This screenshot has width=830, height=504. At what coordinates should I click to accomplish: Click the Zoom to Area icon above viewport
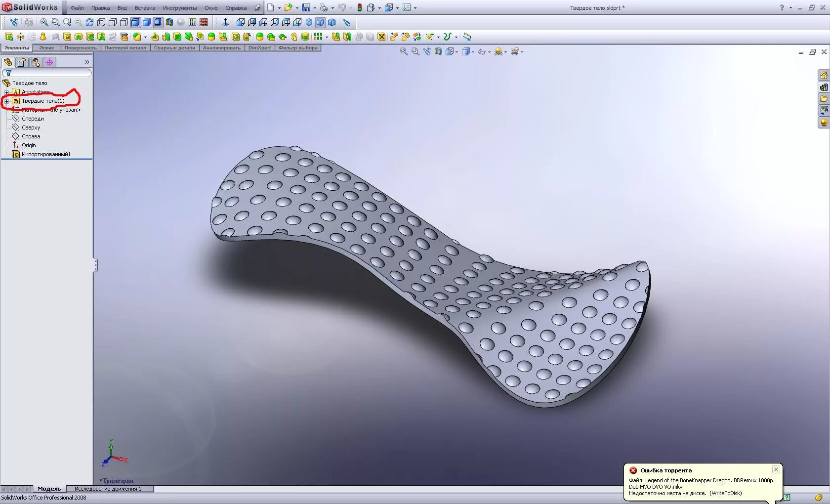click(x=415, y=51)
